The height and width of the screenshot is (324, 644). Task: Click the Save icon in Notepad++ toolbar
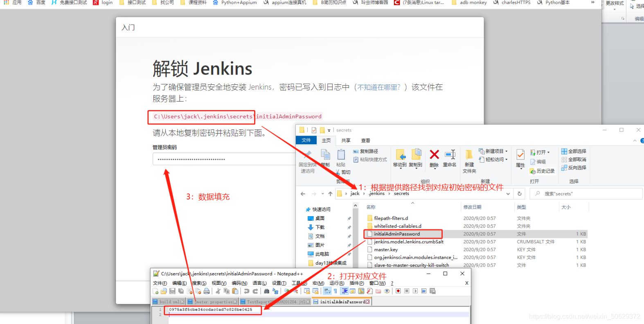click(172, 291)
